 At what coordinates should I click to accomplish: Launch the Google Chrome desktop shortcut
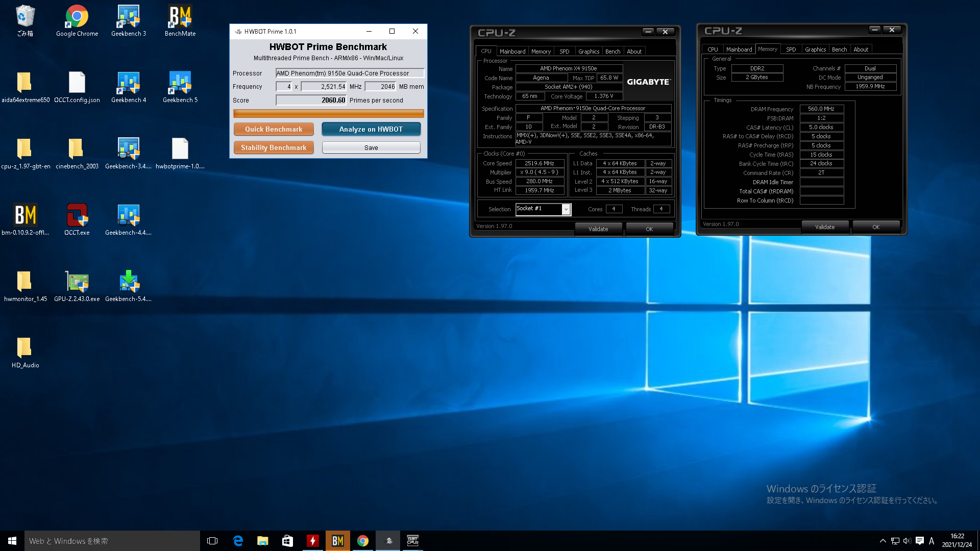point(77,21)
